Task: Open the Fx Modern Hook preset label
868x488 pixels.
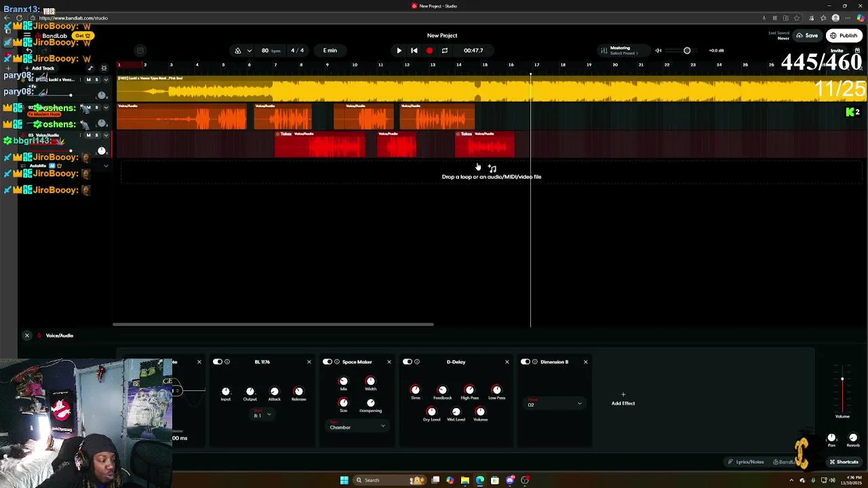Action: pos(44,114)
